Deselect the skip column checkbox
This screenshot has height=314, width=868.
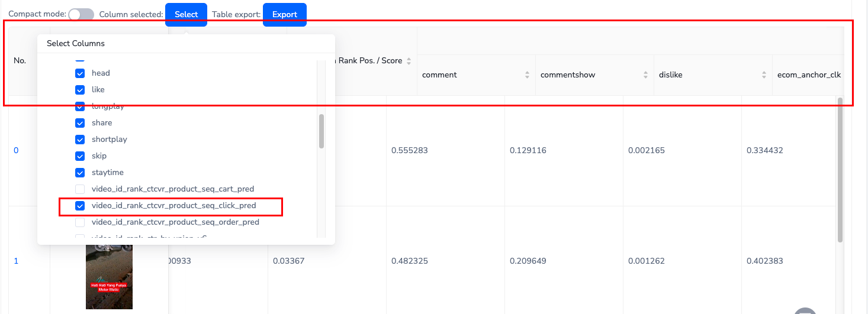[x=80, y=156]
